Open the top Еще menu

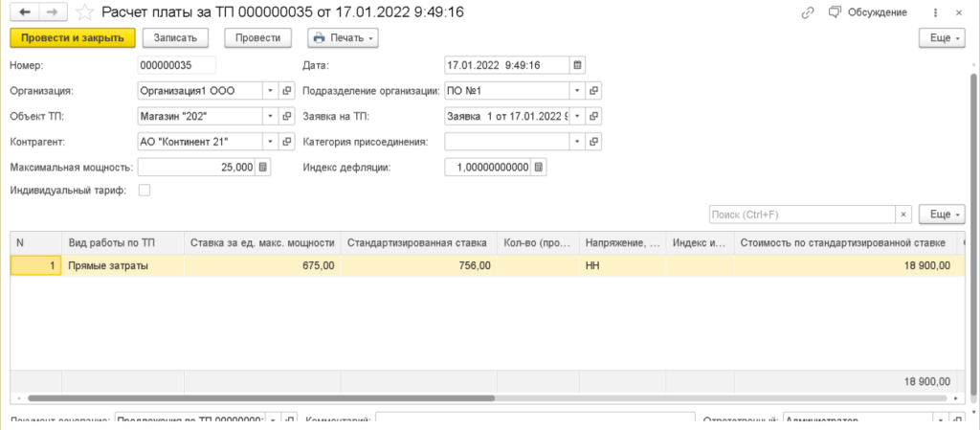(941, 38)
